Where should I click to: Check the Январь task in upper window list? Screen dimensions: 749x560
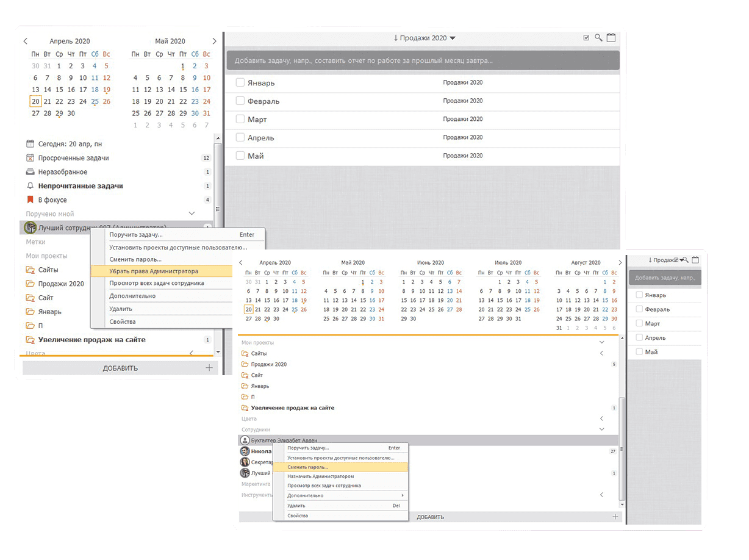point(240,82)
